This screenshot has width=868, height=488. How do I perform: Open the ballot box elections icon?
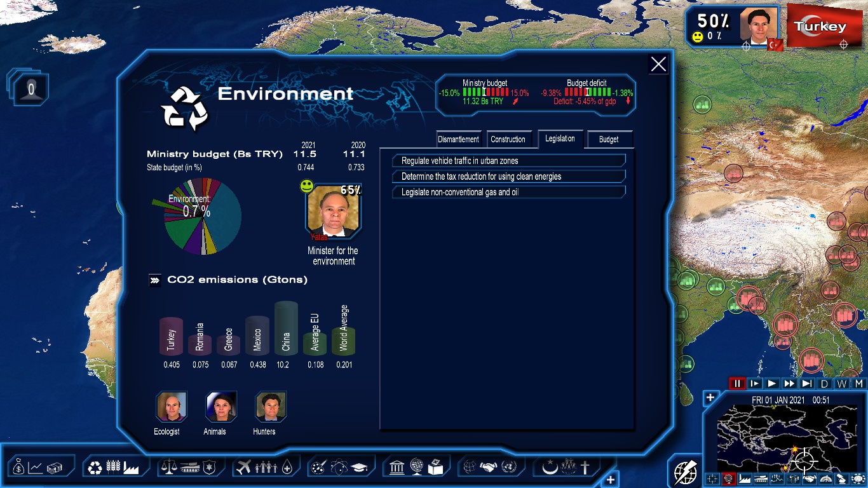tap(435, 468)
